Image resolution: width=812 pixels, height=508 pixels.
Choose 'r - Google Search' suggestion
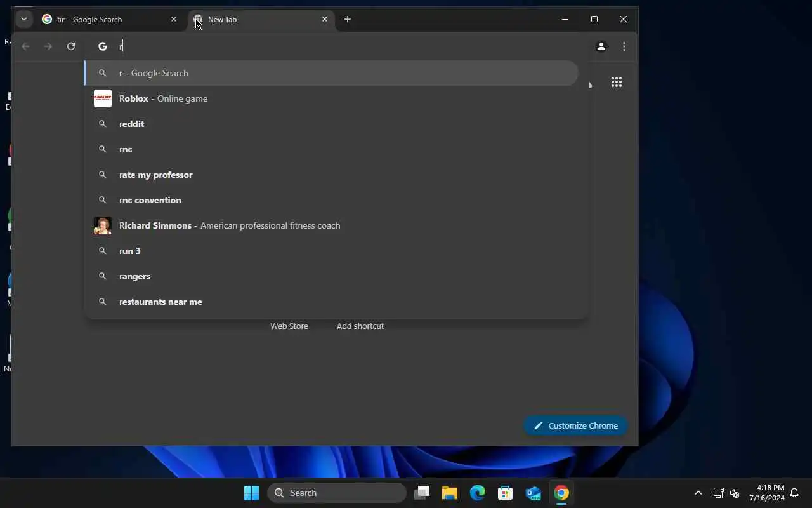331,73
